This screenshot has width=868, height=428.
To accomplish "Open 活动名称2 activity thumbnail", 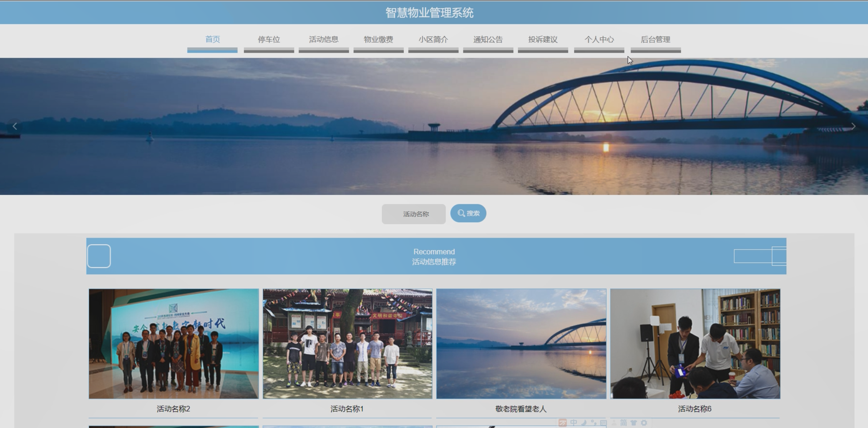I will pyautogui.click(x=174, y=343).
